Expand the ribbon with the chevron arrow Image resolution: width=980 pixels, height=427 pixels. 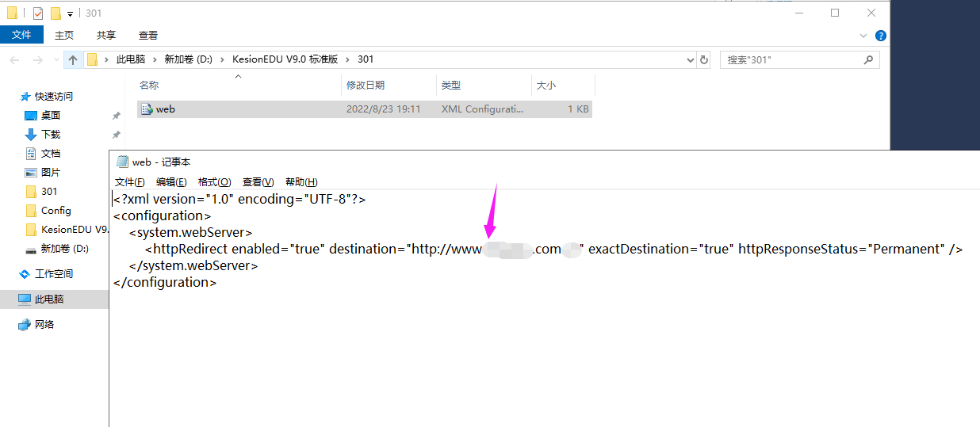(864, 36)
